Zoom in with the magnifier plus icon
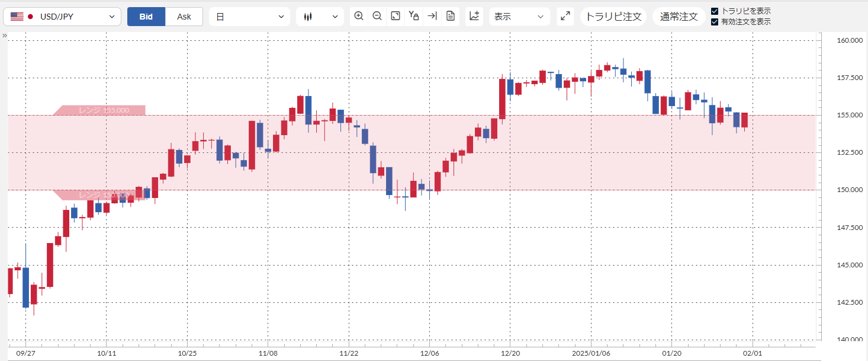Viewport: 868px width, 361px height. click(359, 16)
